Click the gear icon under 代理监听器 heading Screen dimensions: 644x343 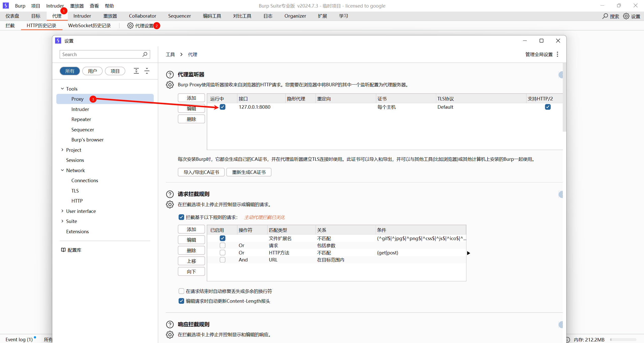170,85
